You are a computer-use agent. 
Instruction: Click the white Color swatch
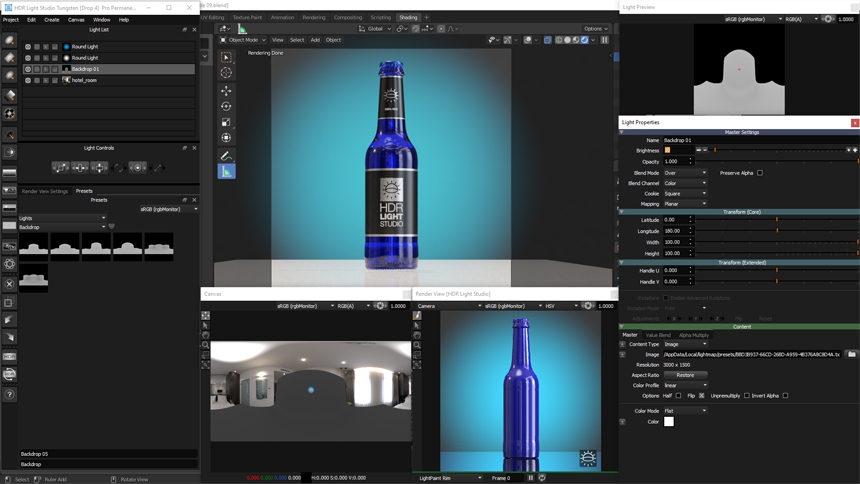click(669, 422)
